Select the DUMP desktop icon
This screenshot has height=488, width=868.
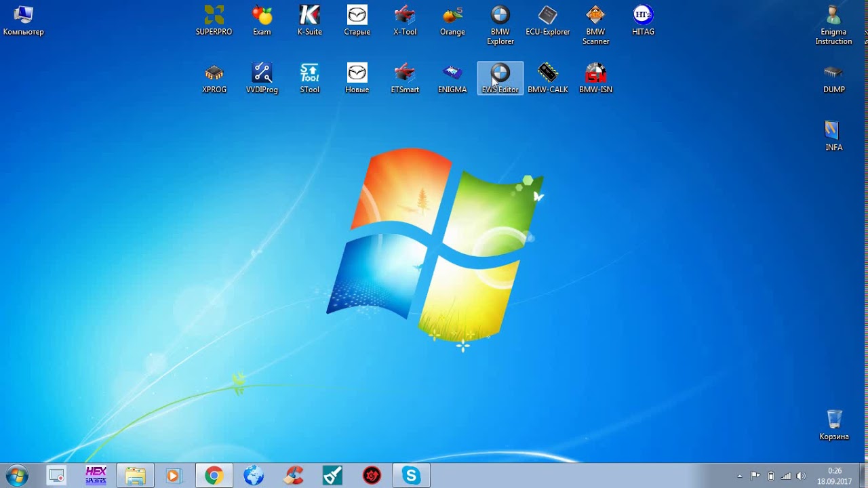click(x=833, y=79)
